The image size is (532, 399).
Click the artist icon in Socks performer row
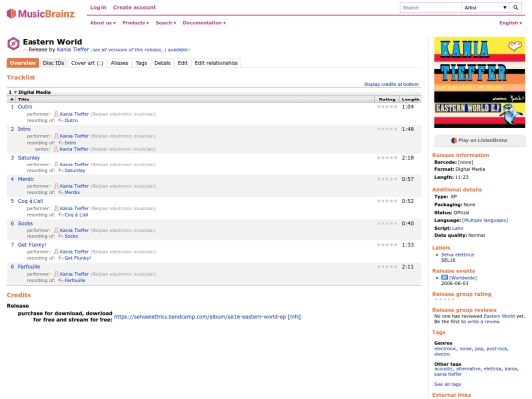click(56, 230)
